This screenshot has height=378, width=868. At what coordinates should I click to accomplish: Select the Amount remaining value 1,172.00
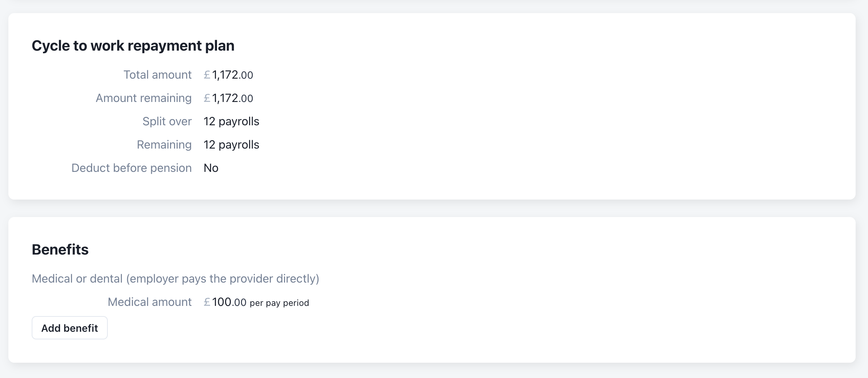(232, 98)
